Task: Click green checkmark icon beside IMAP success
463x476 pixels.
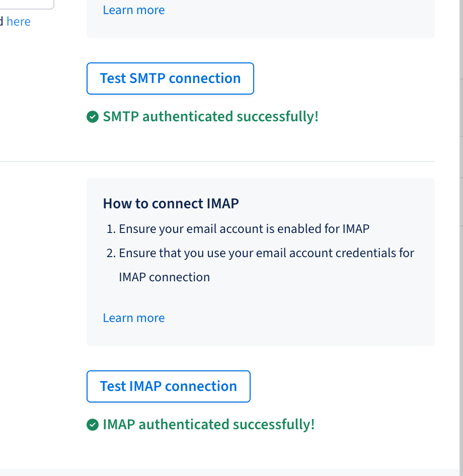Action: coord(92,425)
